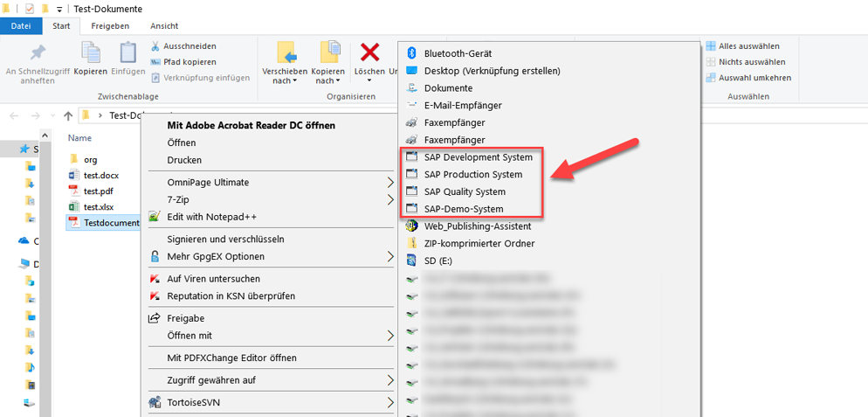Click Verknüpfung einfügen command
868x417 pixels.
200,78
